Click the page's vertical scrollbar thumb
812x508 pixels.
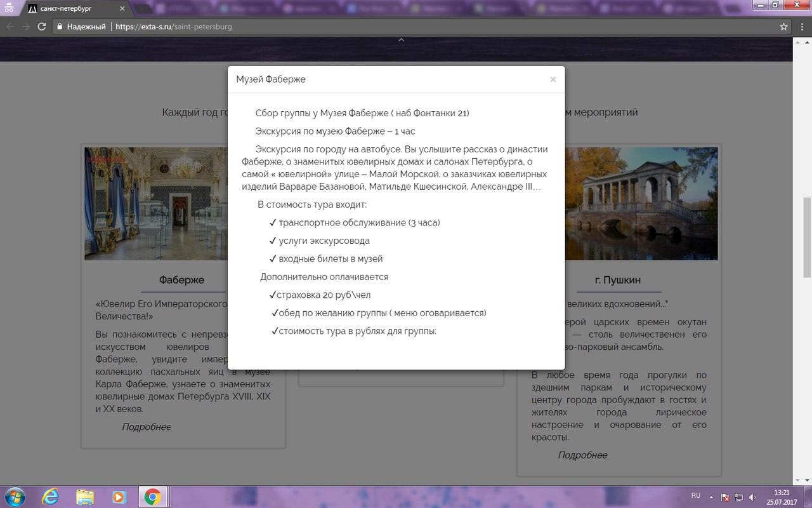[807, 237]
